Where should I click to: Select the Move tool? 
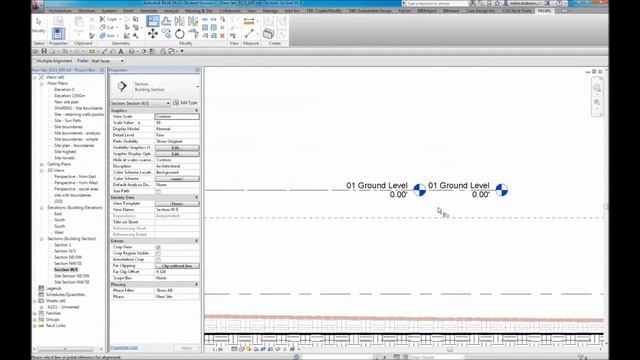tap(153, 33)
